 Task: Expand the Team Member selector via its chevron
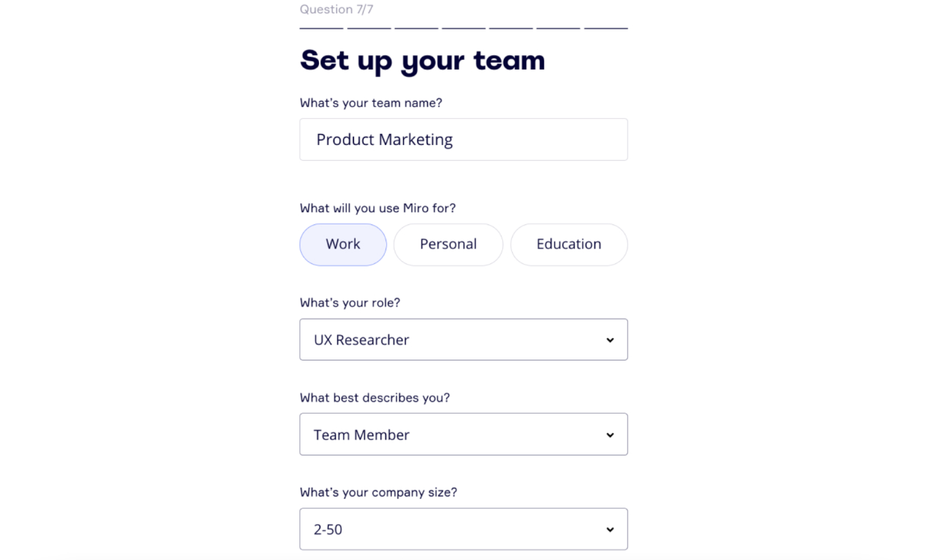[x=610, y=435]
